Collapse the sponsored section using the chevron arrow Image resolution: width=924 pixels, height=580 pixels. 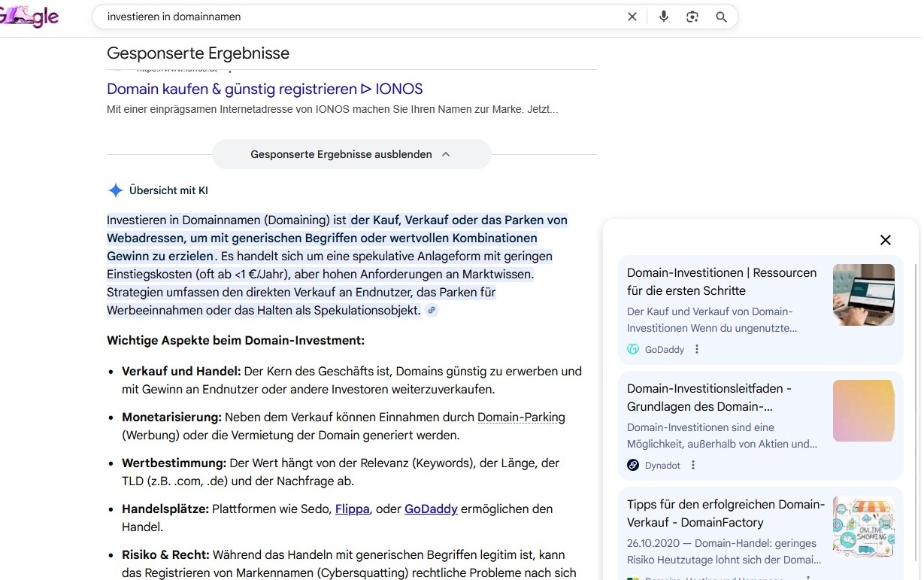[446, 153]
